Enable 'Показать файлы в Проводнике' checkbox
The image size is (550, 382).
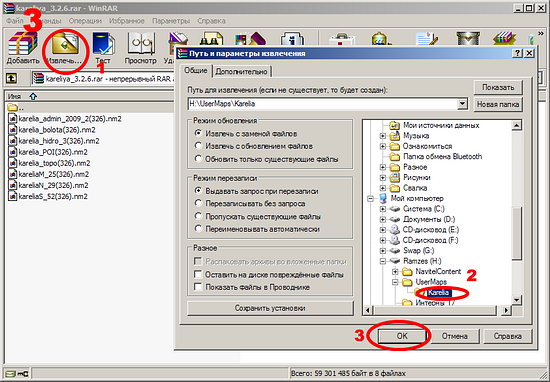[x=199, y=287]
